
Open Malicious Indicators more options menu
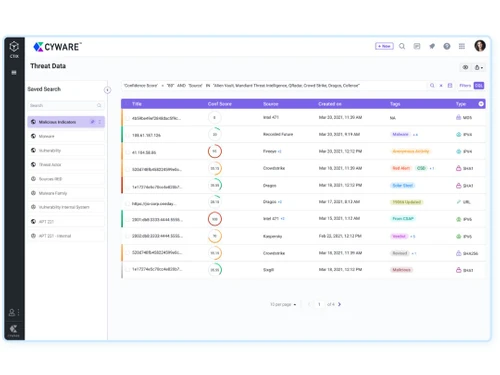point(99,122)
